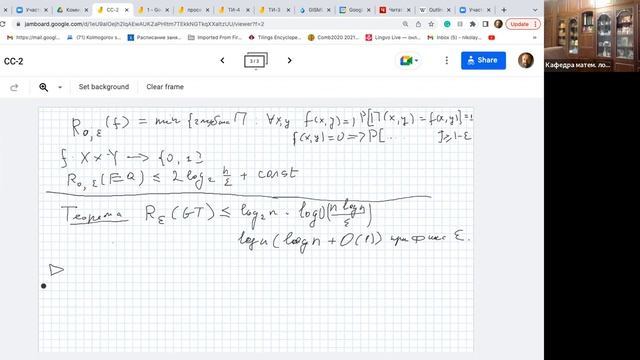640x360 pixels.
Task: Click the Chrome Update button
Action: (x=523, y=24)
